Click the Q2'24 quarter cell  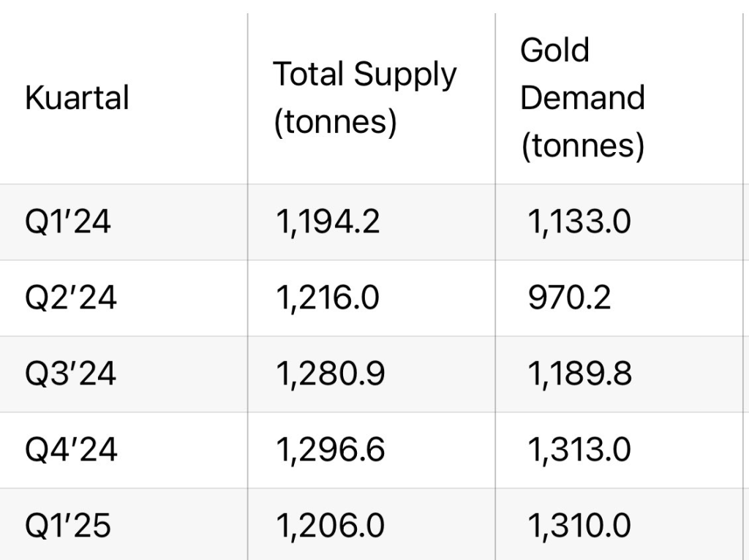pyautogui.click(x=70, y=298)
